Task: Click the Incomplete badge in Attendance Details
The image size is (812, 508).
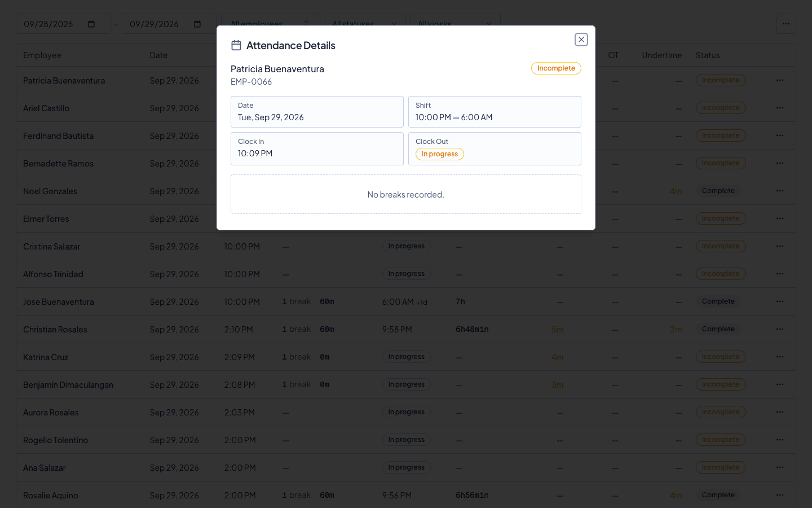Action: click(x=556, y=68)
